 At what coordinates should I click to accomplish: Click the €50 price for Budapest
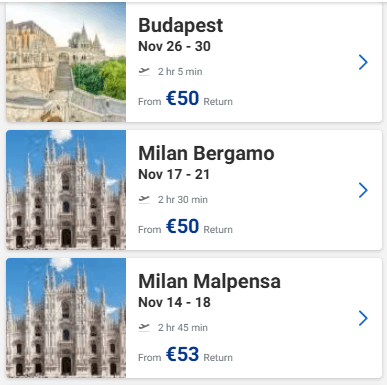[x=182, y=98]
